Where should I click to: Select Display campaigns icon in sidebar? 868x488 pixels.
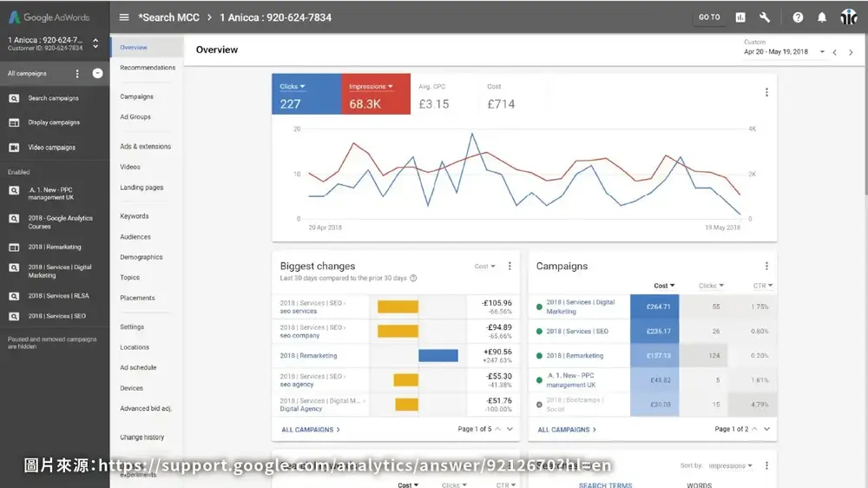click(x=14, y=122)
